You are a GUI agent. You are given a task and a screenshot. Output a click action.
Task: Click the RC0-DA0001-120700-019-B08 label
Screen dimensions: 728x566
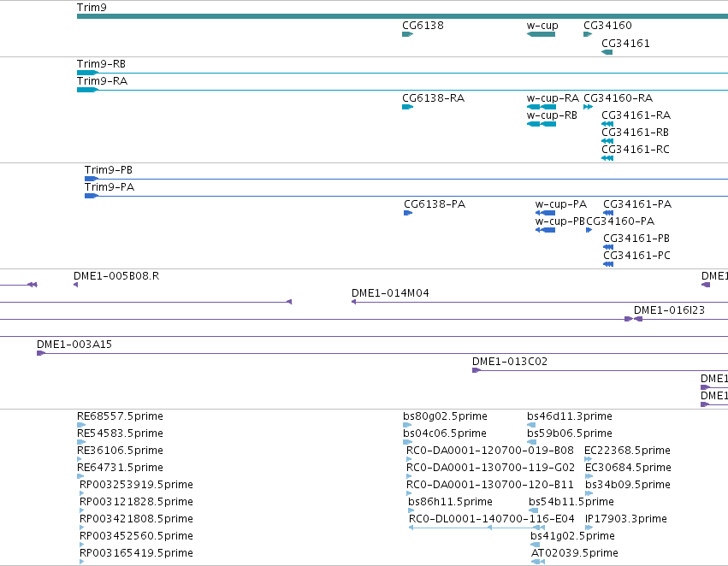[x=490, y=451]
